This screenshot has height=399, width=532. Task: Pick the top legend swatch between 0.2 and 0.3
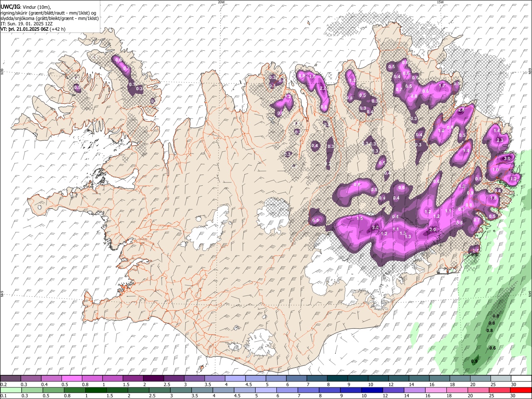click(x=10, y=378)
